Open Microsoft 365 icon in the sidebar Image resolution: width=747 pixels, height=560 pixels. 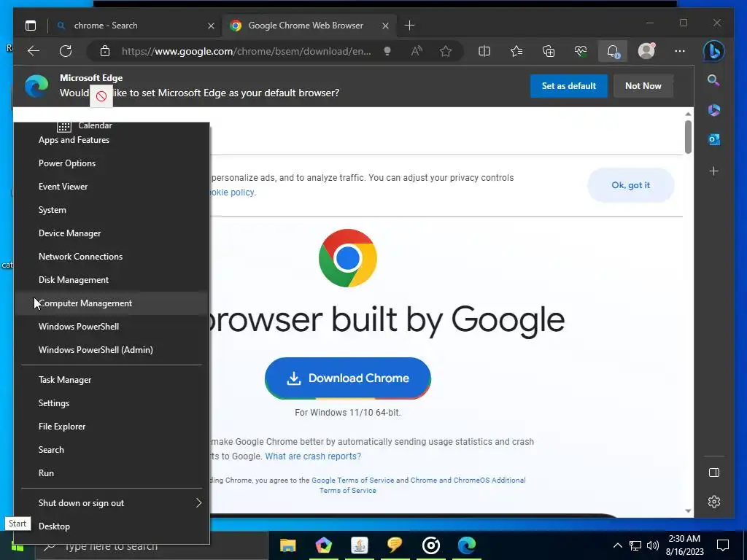pyautogui.click(x=713, y=110)
